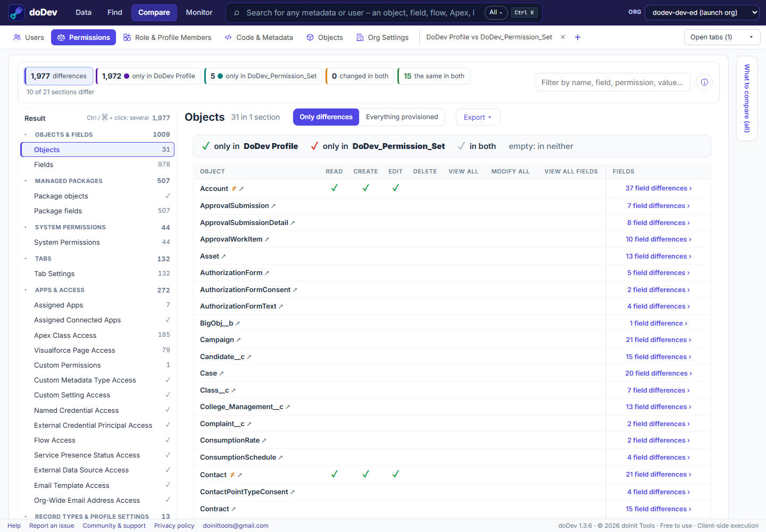Open the search scope All dropdown
The image size is (766, 532).
496,13
